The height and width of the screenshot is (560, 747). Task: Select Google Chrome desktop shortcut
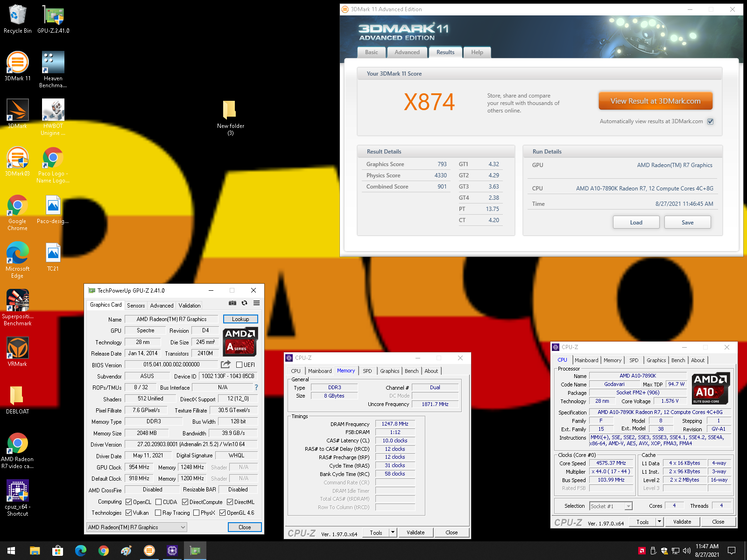[17, 213]
